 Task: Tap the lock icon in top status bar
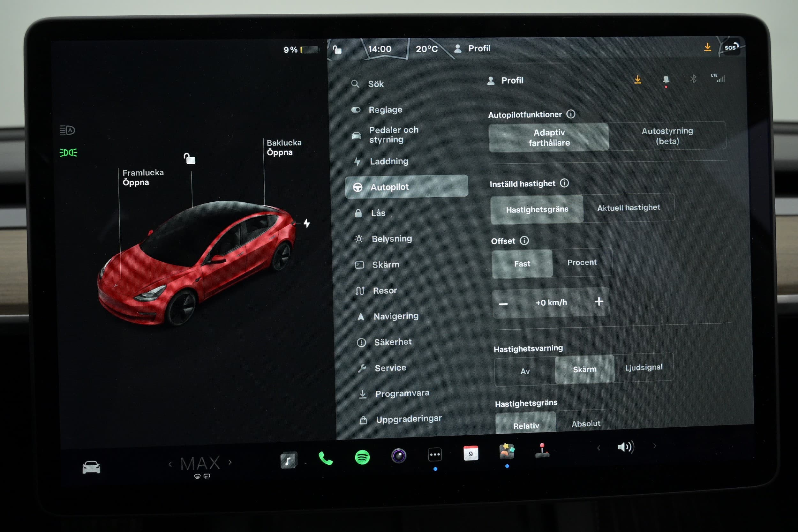pos(337,49)
